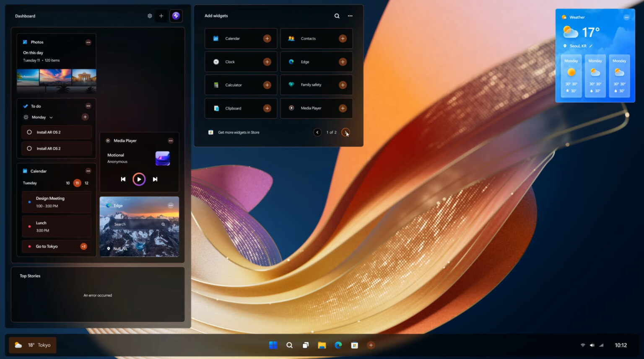Mark the second Install AR OS 2 task complete
The width and height of the screenshot is (644, 359).
coord(29,148)
